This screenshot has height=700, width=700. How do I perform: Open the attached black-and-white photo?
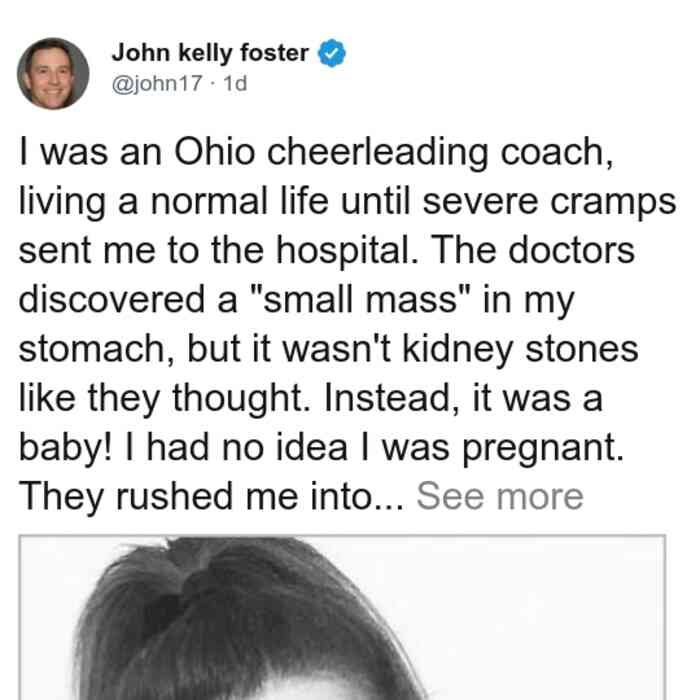coord(342,617)
